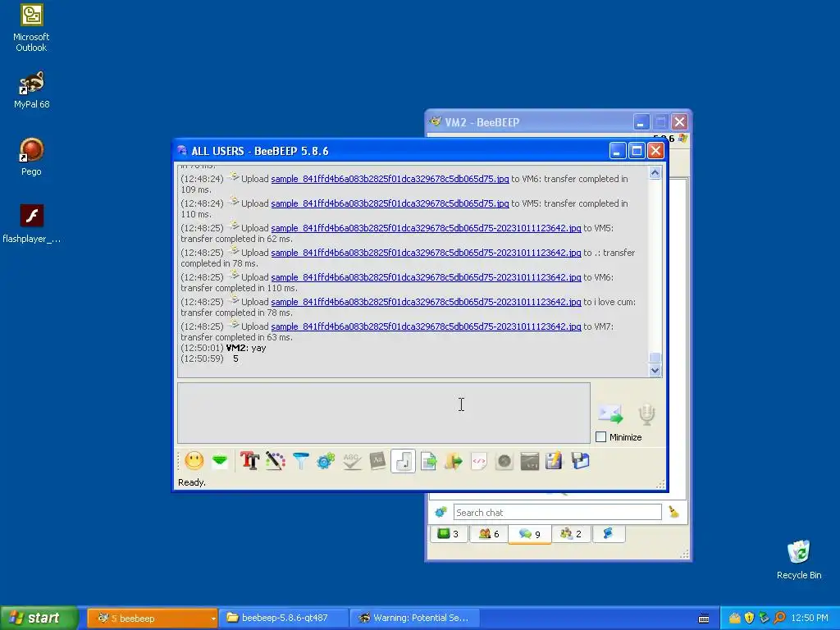The height and width of the screenshot is (630, 840).
Task: Select MyPal 68 desktop shortcut
Action: (x=31, y=90)
